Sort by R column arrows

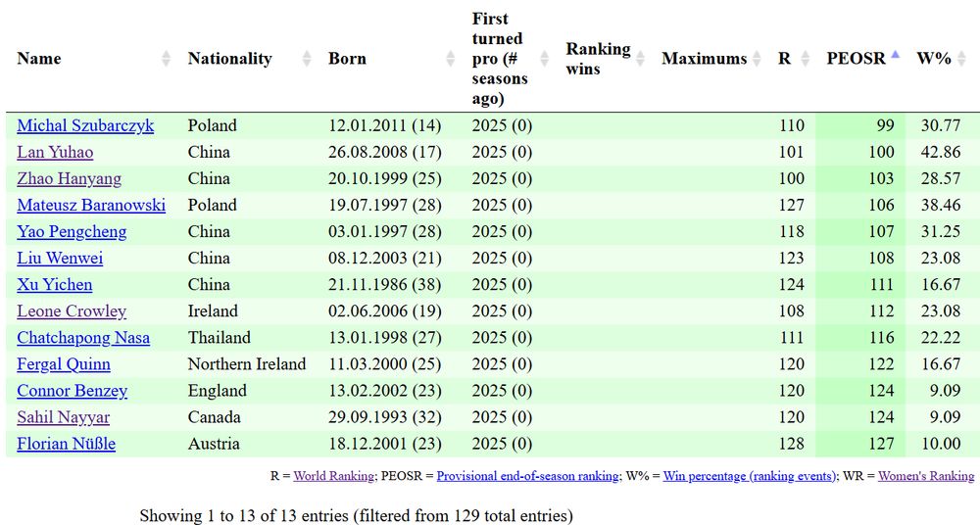[805, 59]
